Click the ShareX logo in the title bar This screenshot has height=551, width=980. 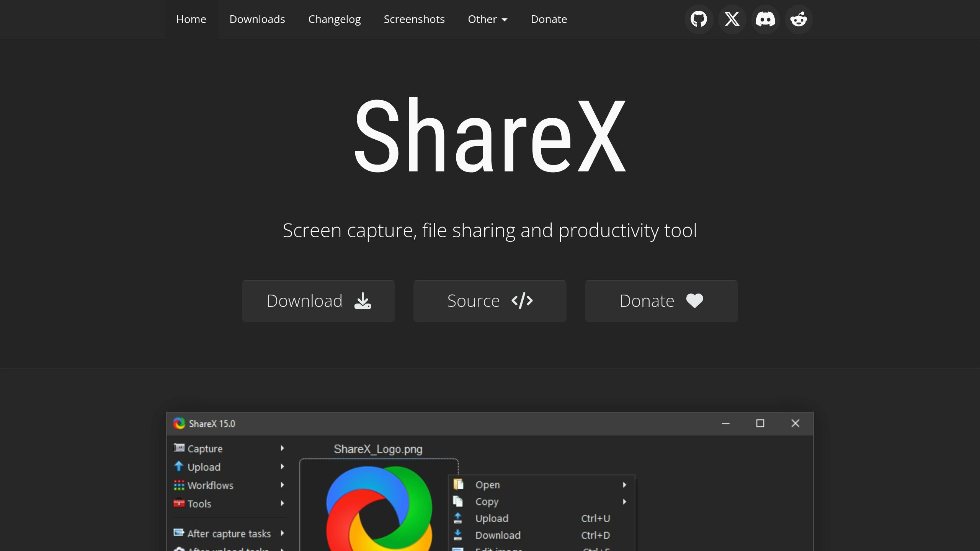click(x=179, y=423)
